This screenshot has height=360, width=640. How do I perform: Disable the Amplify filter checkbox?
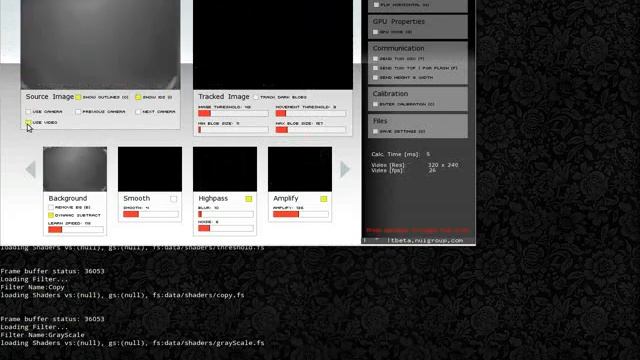[324, 199]
